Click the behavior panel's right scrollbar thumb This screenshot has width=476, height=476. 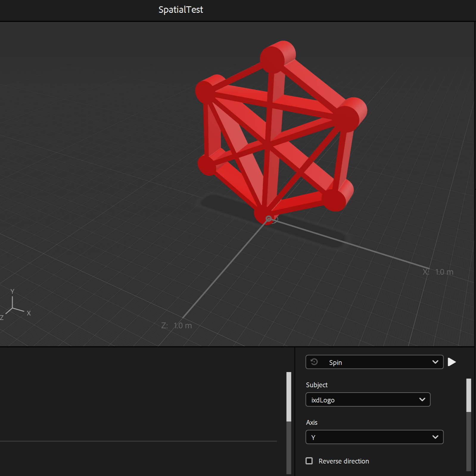pyautogui.click(x=469, y=395)
